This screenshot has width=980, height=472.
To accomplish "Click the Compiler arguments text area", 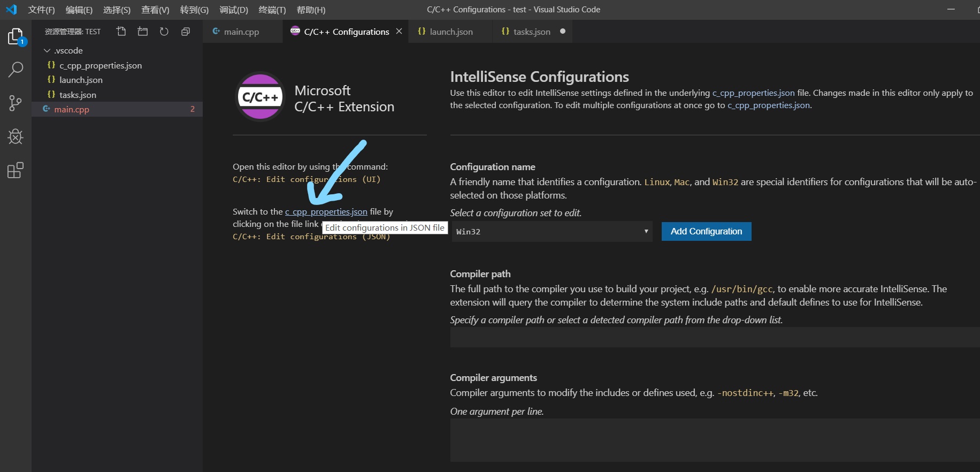I will click(x=715, y=440).
